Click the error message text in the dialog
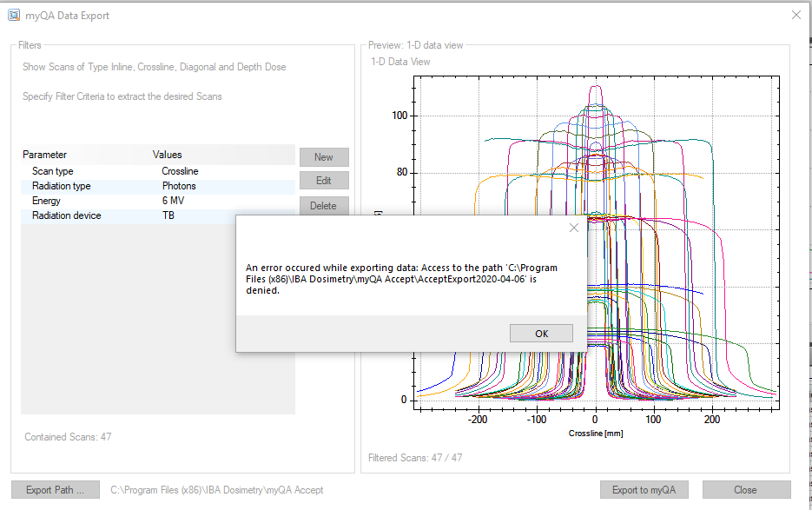The image size is (812, 510). 401,279
